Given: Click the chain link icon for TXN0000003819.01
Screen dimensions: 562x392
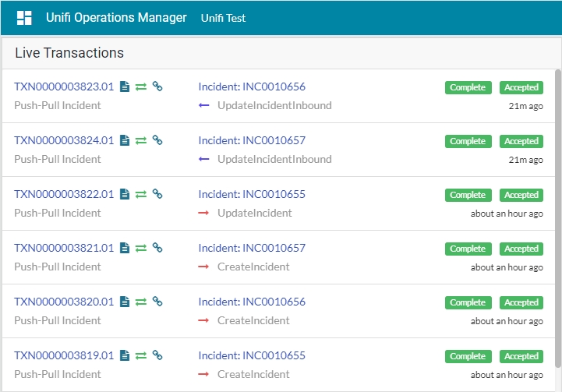Looking at the screenshot, I should (157, 356).
